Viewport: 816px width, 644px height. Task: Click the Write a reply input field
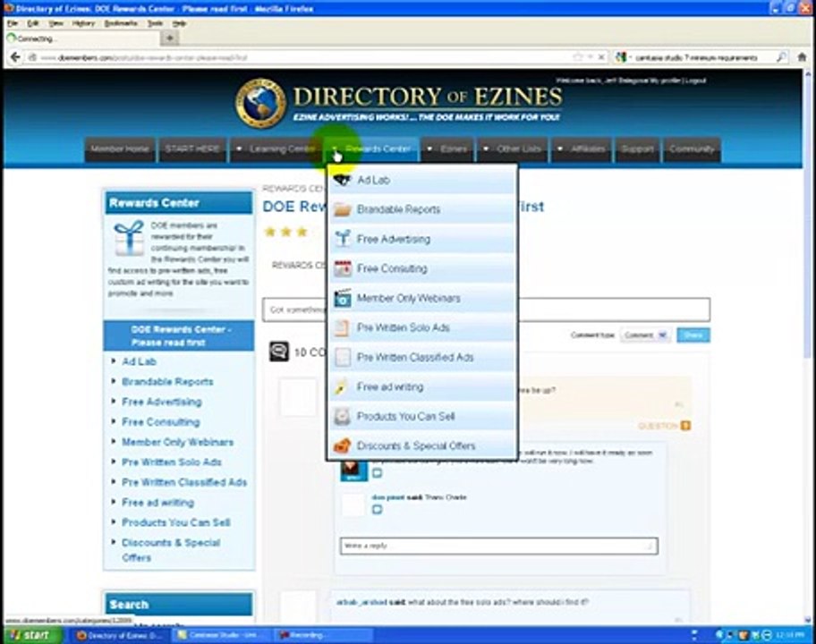pyautogui.click(x=499, y=546)
